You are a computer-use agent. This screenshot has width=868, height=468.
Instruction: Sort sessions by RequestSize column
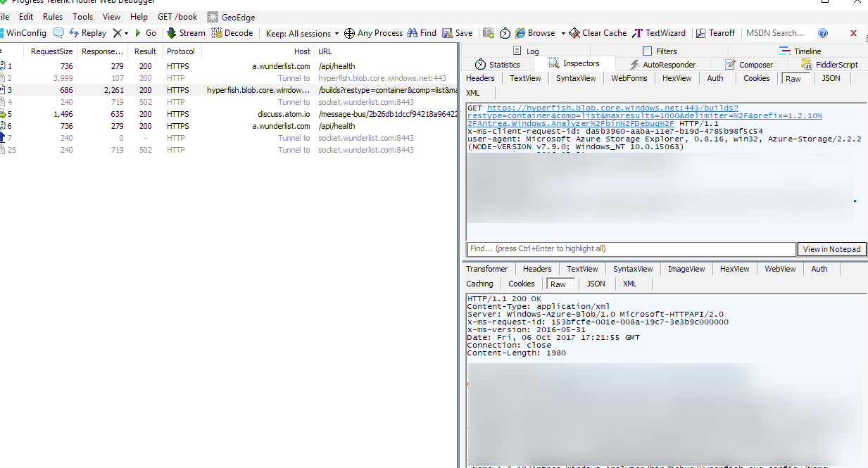point(51,51)
